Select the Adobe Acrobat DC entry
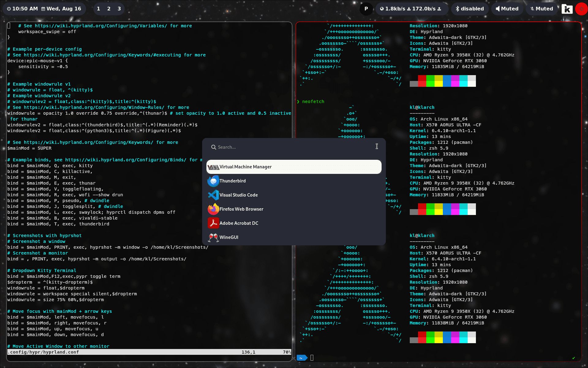 (294, 223)
